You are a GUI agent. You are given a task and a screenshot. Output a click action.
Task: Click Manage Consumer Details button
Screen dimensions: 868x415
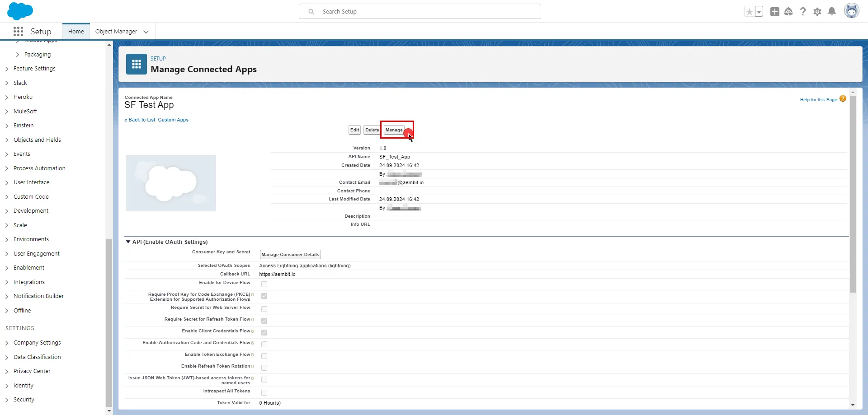pos(290,255)
